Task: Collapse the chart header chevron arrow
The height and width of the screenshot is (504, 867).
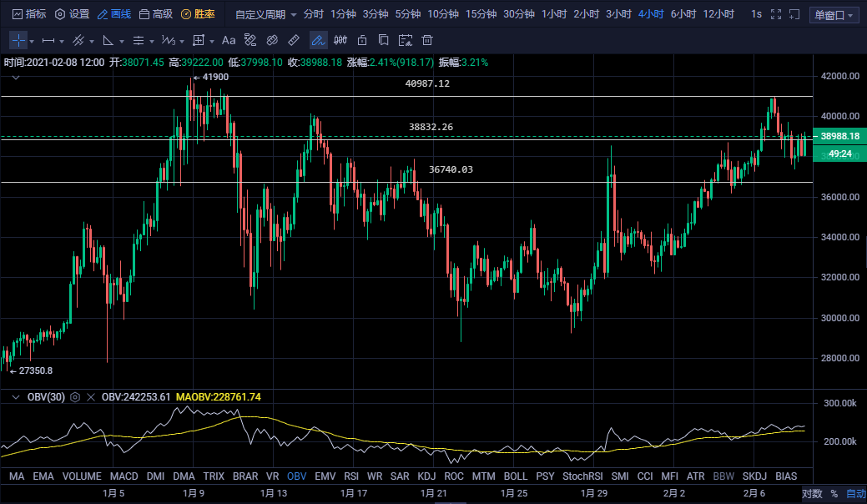Action: pyautogui.click(x=15, y=76)
